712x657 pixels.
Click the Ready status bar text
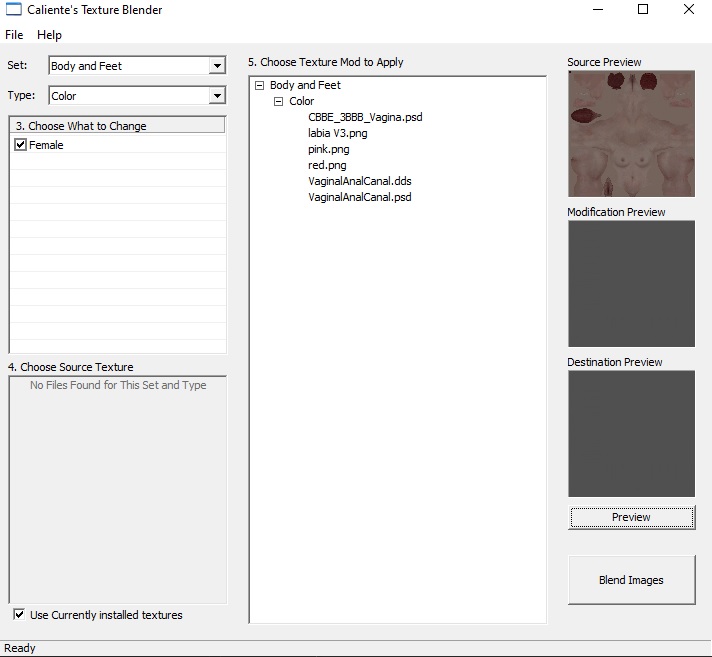coord(20,648)
